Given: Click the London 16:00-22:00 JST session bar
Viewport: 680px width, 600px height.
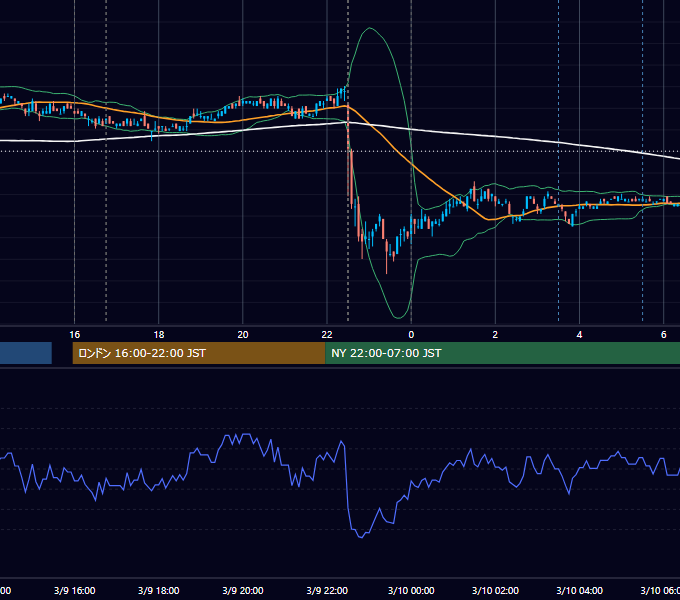Looking at the screenshot, I should 199,353.
